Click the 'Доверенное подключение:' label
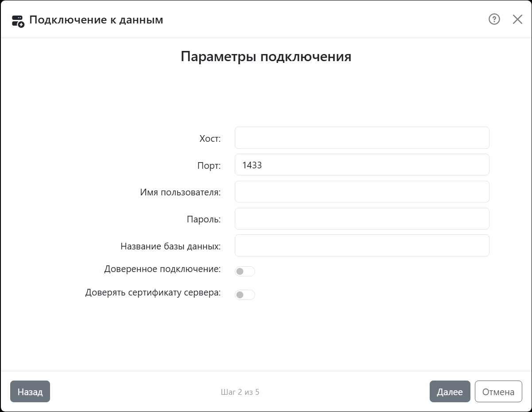 163,269
